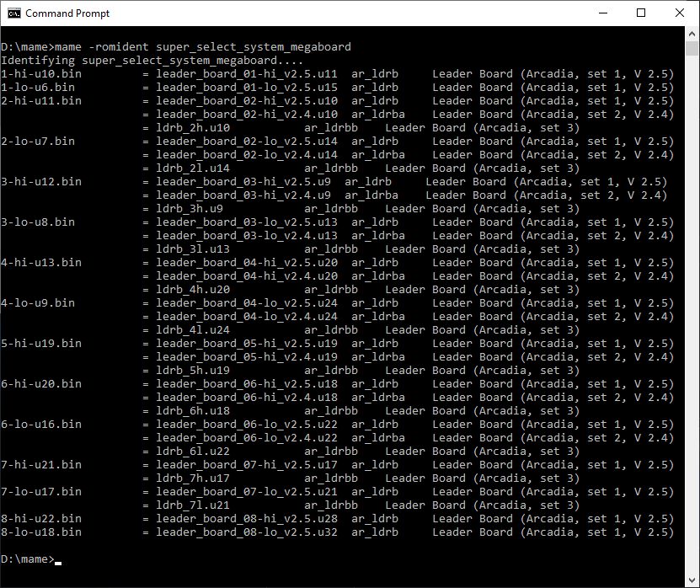
Task: Click 'ldrb_3l.u13' ROM name
Action: click(x=193, y=249)
